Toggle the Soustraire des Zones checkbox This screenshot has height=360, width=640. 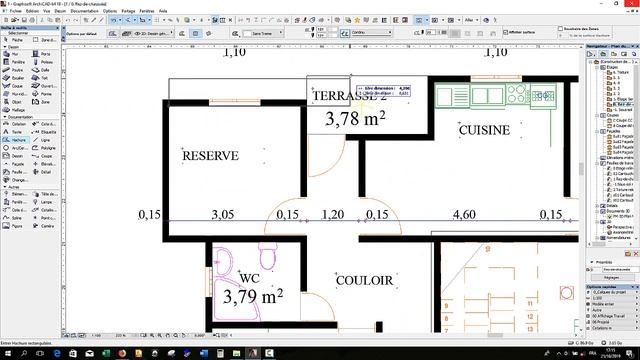click(x=560, y=29)
